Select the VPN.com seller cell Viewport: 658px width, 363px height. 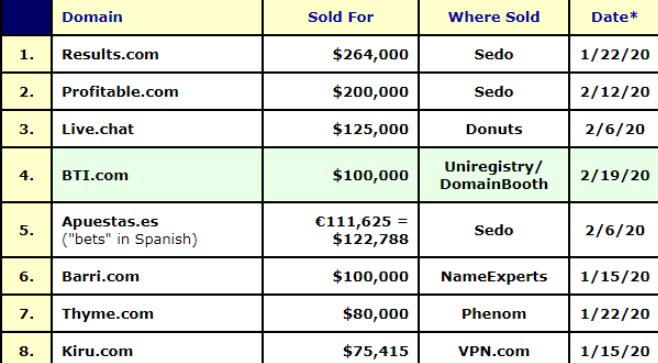pos(494,350)
